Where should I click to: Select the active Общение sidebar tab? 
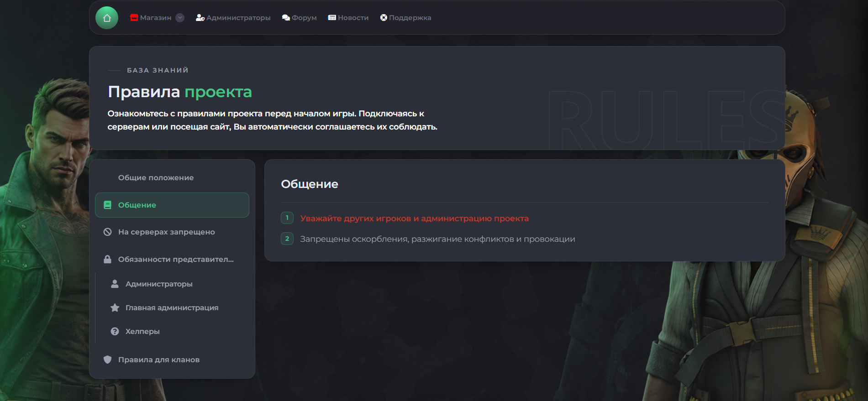172,205
